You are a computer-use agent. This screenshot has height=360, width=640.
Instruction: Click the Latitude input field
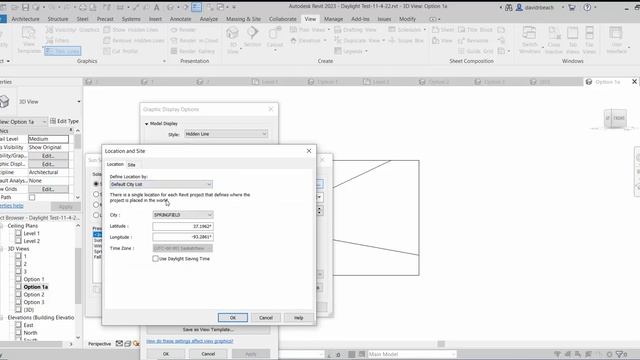click(x=183, y=226)
